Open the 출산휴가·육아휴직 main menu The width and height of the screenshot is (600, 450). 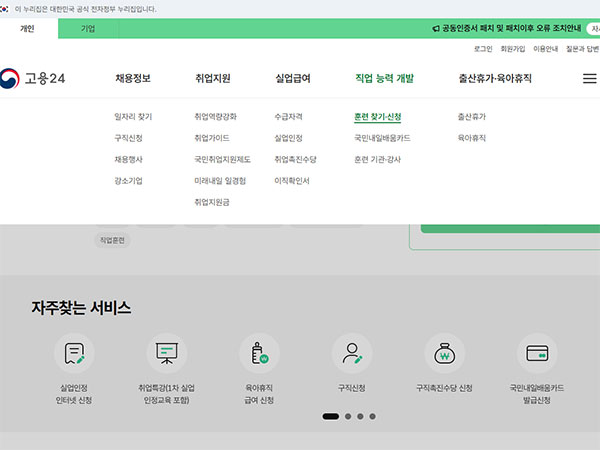tap(495, 78)
